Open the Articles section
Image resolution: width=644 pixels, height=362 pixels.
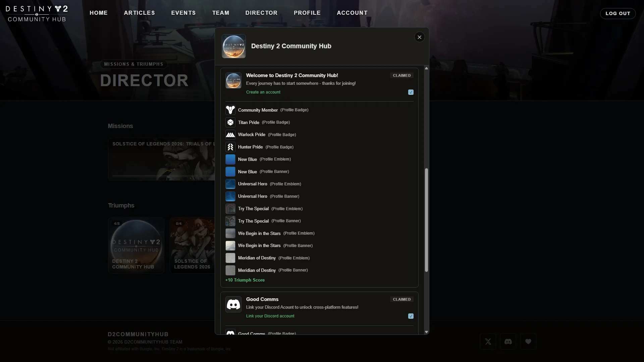(x=140, y=13)
